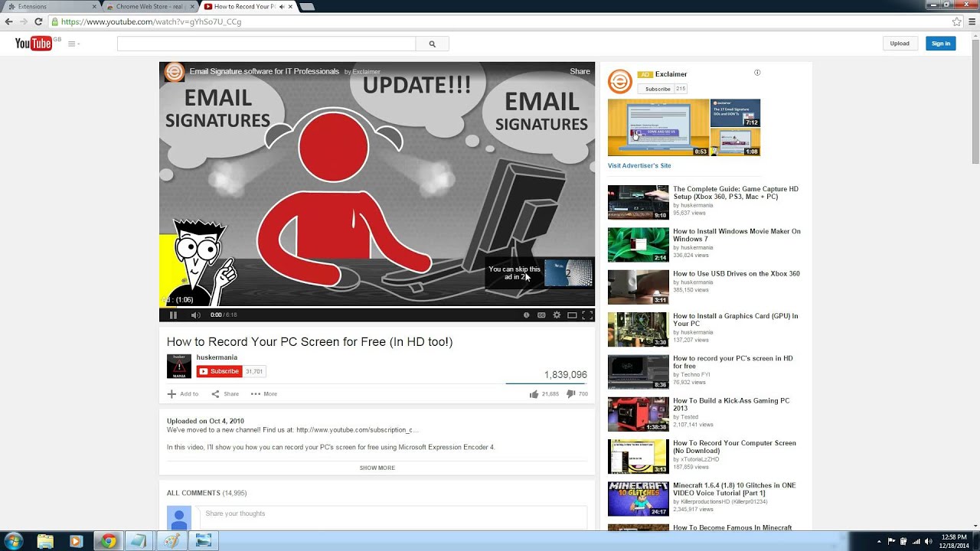This screenshot has width=980, height=551.
Task: Open the 7:12 Exclaimer ad thumbnail
Action: [x=735, y=112]
